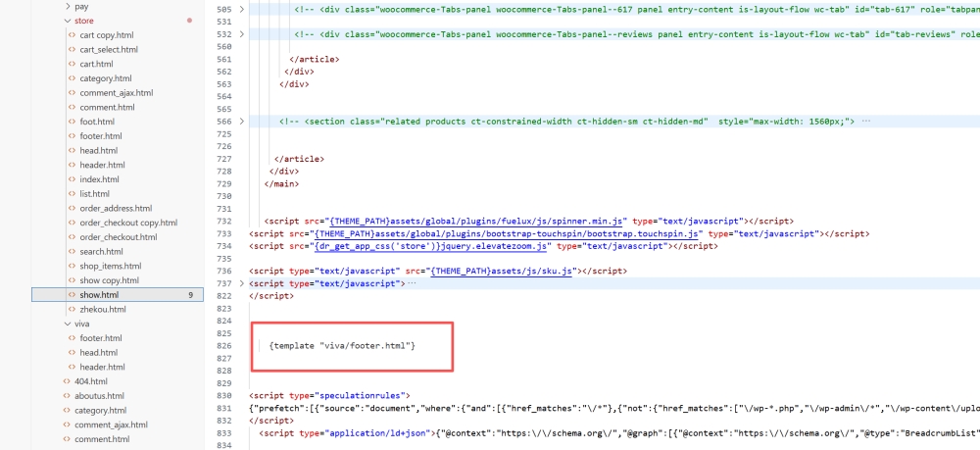Select show.html in the file tree

click(118, 294)
